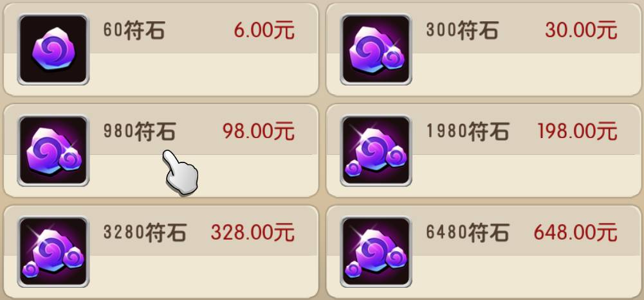Screen dimensions: 644x300
Task: Click the 6480符石 gem icon
Action: tap(376, 252)
